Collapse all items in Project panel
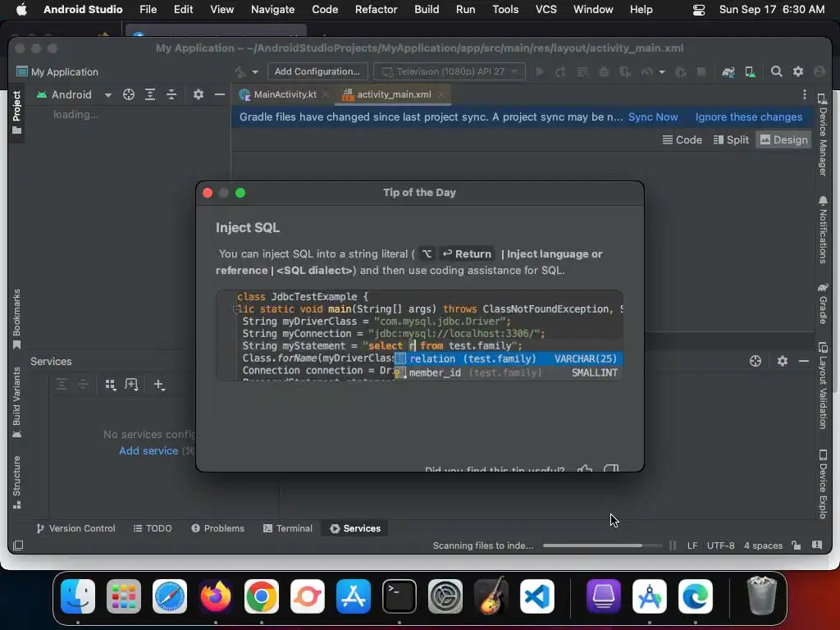Screen dimensions: 840x630 tap(171, 95)
